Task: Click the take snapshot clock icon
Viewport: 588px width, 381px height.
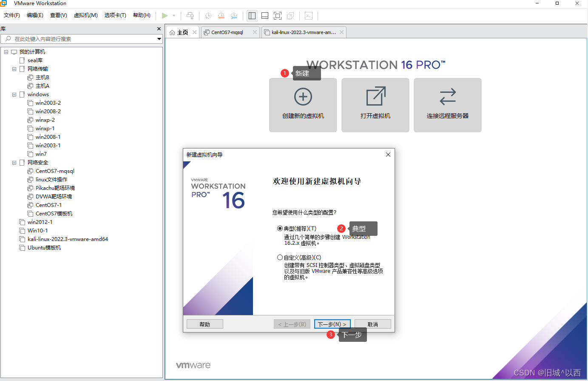Action: pos(208,16)
